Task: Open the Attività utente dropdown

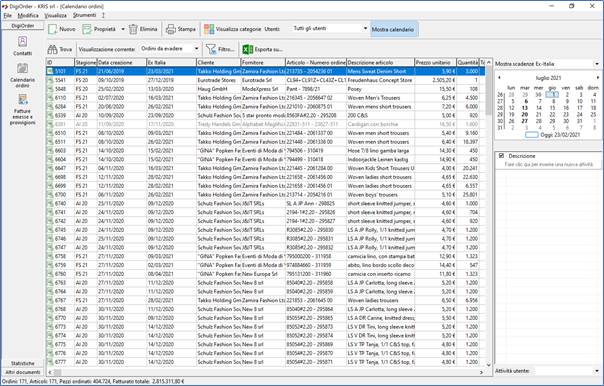Action: click(x=597, y=371)
